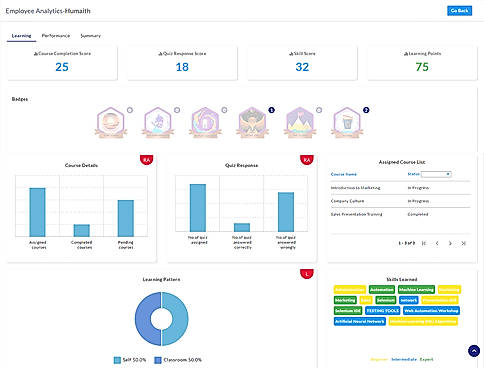Click the Web Automation Workshop skill tag
Viewport: 484px width, 368px height.
[431, 311]
